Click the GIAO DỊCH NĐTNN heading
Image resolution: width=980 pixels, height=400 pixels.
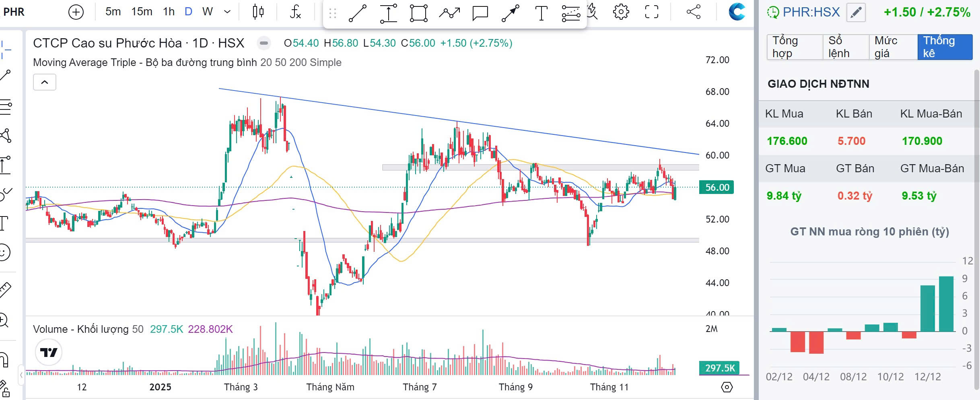pyautogui.click(x=818, y=84)
